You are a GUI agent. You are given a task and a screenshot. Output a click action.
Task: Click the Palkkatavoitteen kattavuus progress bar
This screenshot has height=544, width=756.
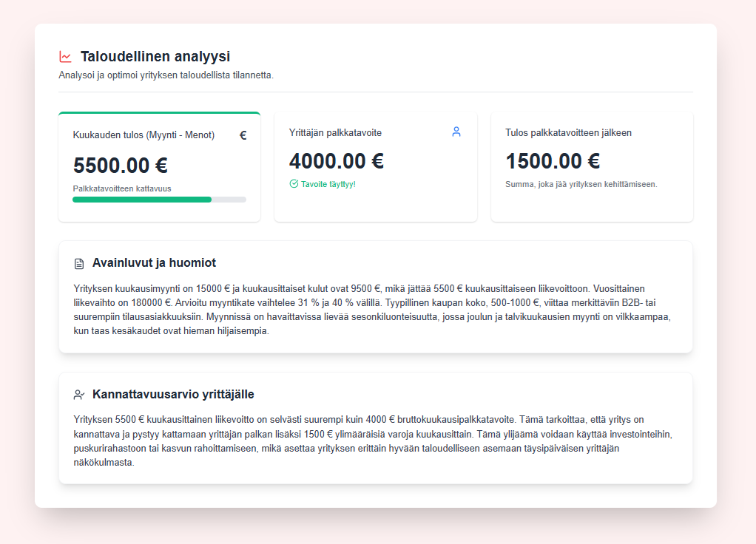pyautogui.click(x=159, y=200)
